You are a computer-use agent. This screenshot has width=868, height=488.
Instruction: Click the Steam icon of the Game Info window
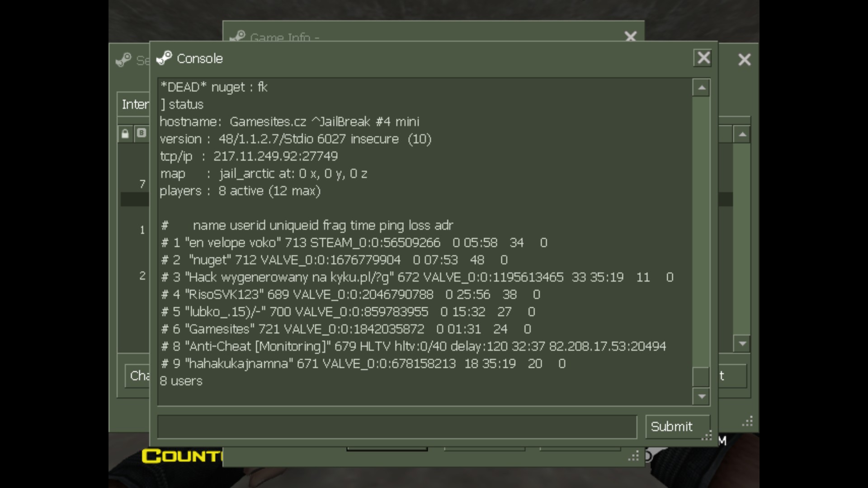[237, 36]
